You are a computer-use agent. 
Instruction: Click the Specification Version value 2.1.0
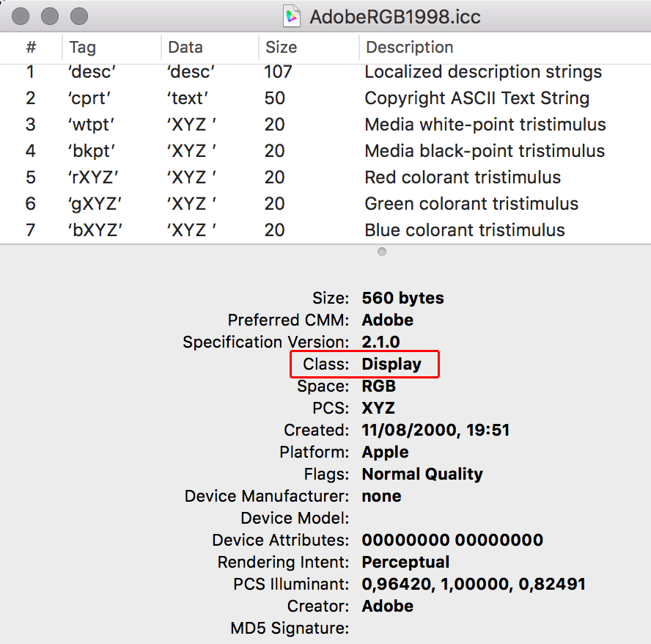(380, 342)
